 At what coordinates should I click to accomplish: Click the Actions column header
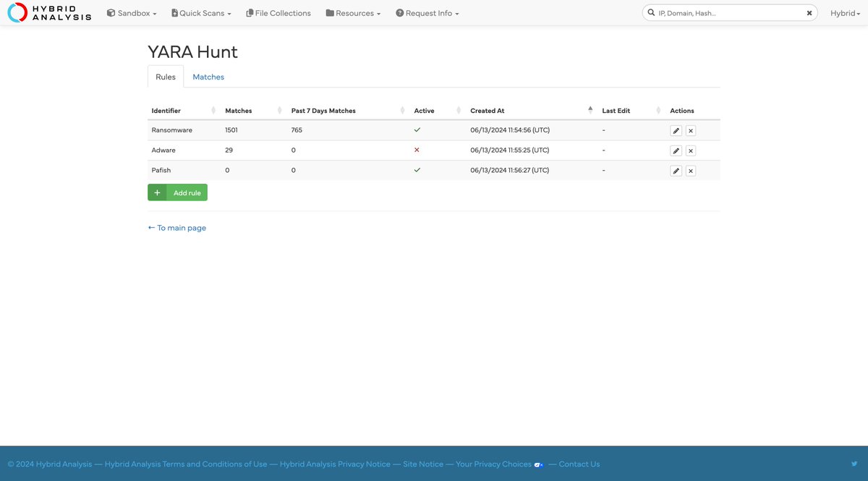point(682,111)
